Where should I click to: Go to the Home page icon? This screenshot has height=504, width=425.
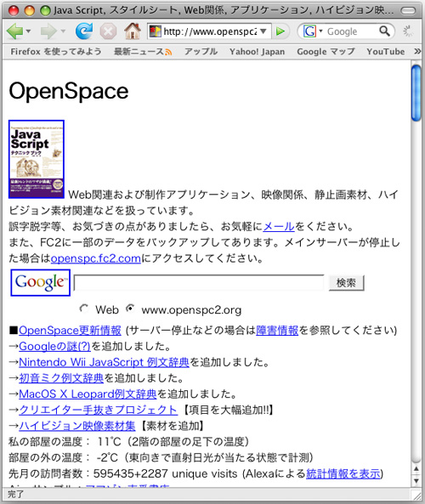tap(133, 31)
